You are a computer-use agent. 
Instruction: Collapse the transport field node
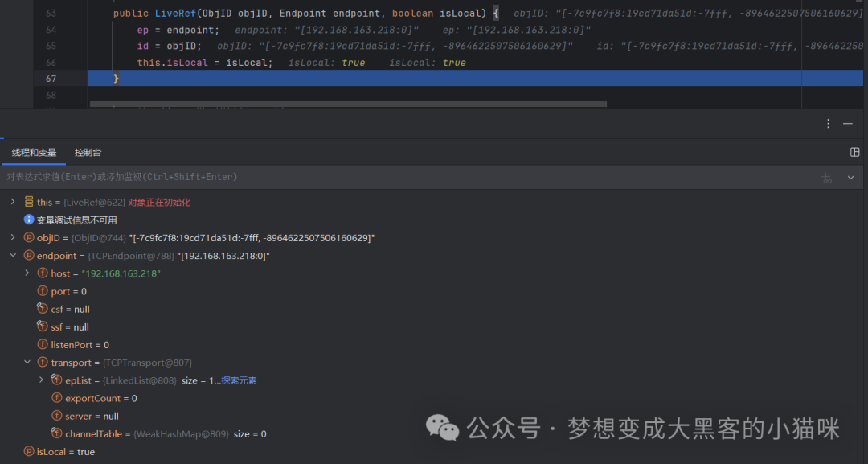[27, 362]
